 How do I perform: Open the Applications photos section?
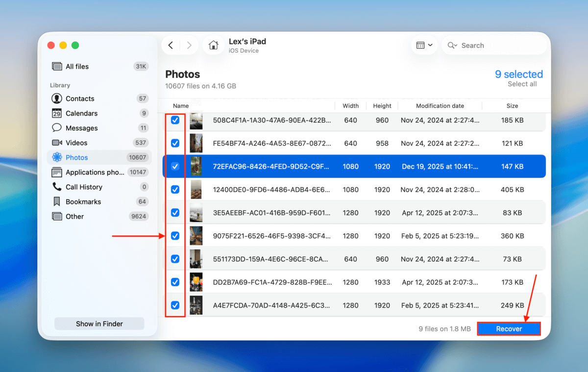[93, 172]
